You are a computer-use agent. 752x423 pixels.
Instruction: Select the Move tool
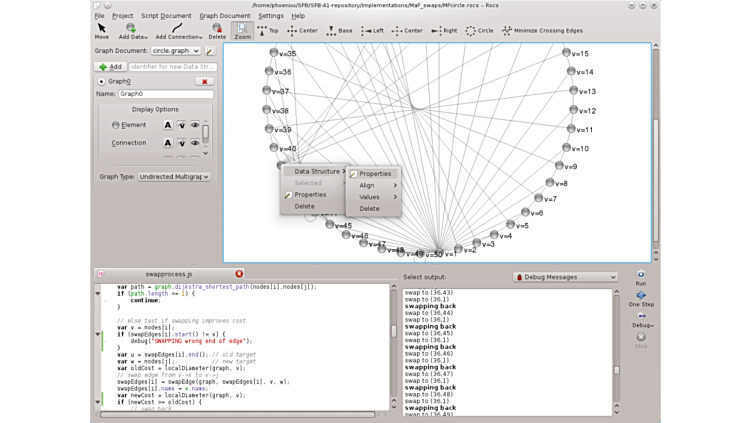tap(101, 31)
